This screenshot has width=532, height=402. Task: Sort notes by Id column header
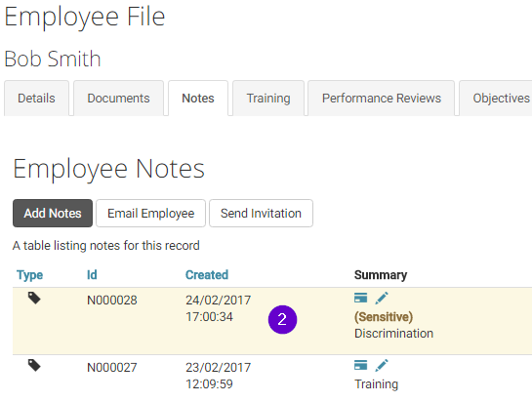point(92,275)
